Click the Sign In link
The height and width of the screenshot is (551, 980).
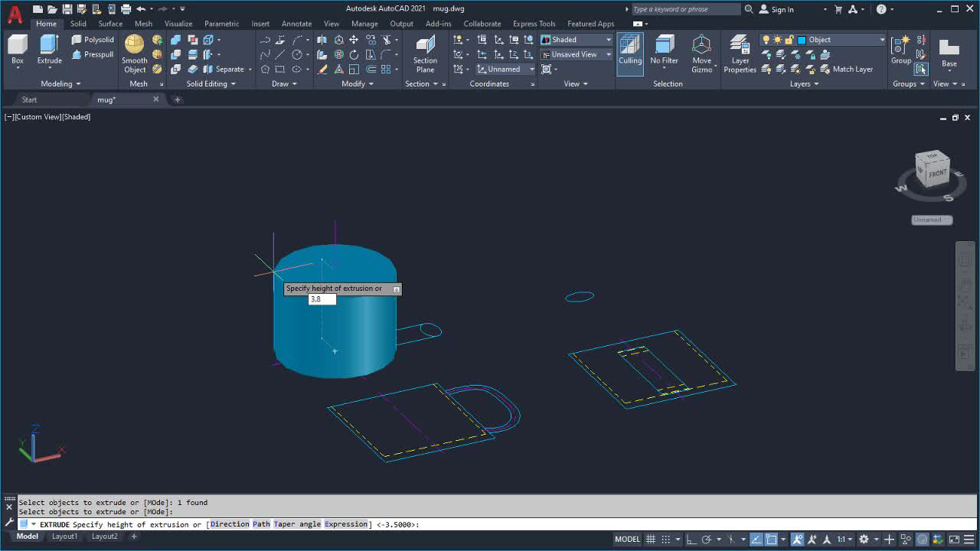[x=782, y=9]
